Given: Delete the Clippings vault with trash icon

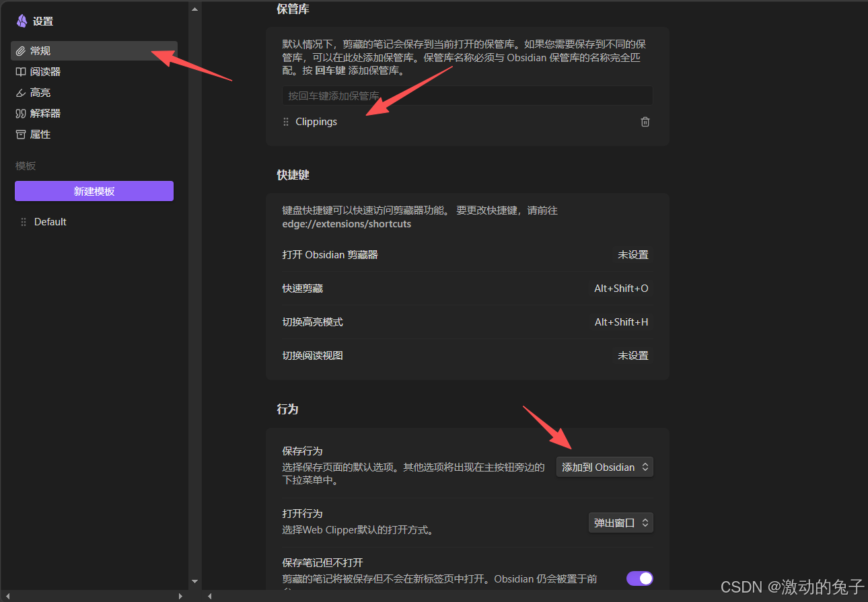Looking at the screenshot, I should (x=645, y=122).
